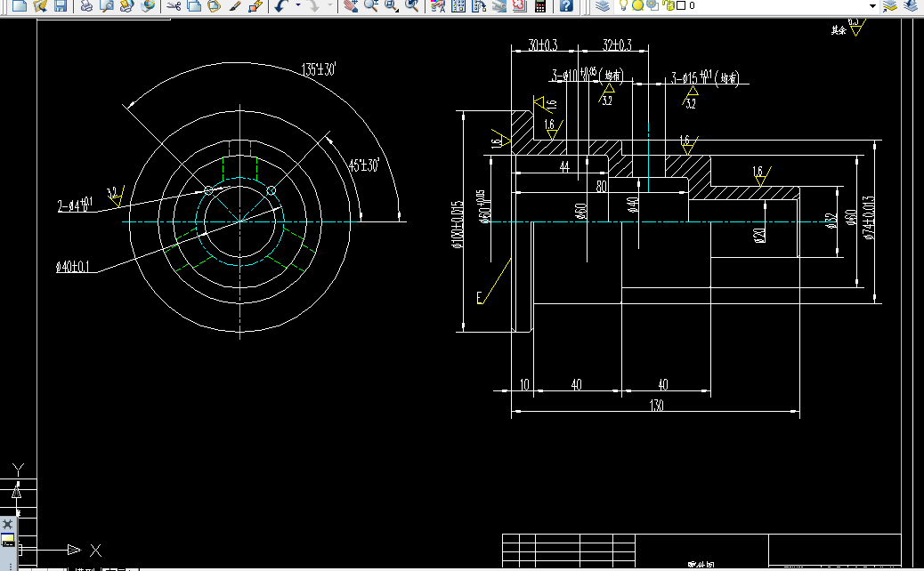Cut selection with the scissors icon
The height and width of the screenshot is (571, 924).
point(174,6)
